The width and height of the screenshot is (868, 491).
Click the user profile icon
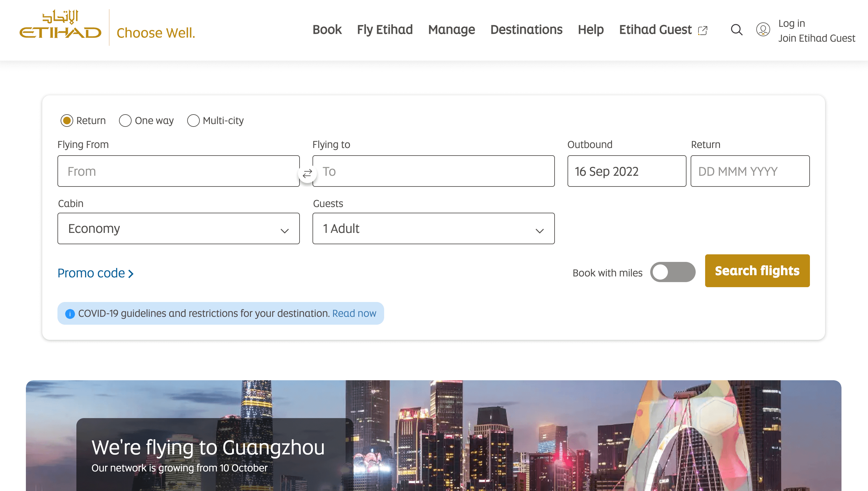click(763, 30)
